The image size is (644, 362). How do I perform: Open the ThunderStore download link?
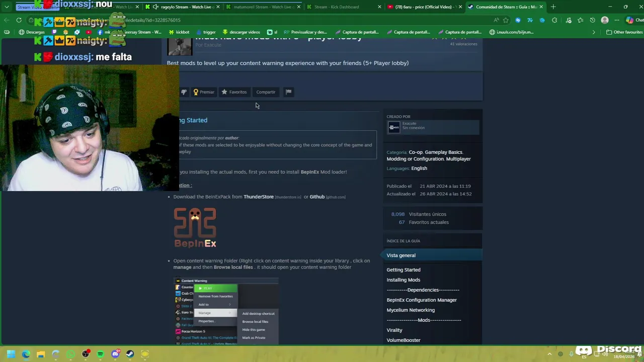coord(259,197)
